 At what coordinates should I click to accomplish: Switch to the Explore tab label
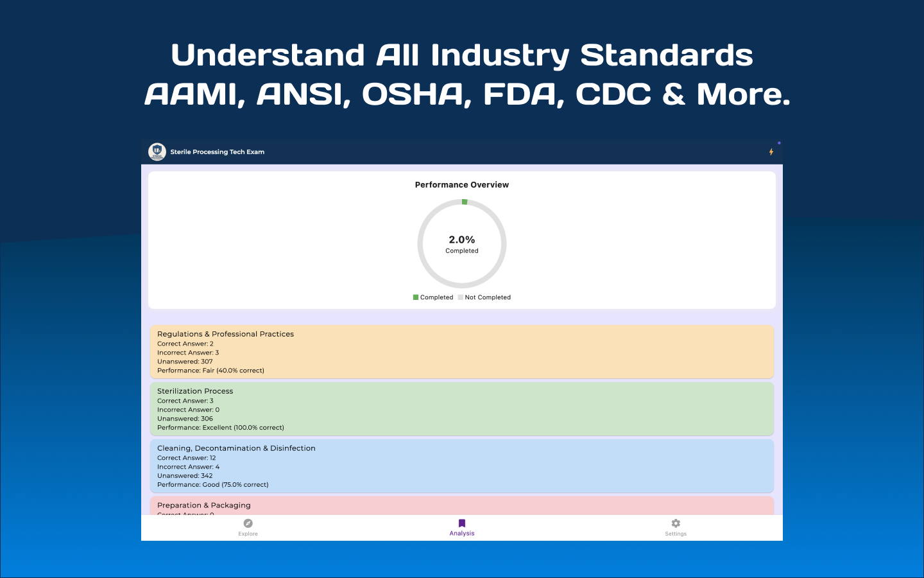(248, 534)
